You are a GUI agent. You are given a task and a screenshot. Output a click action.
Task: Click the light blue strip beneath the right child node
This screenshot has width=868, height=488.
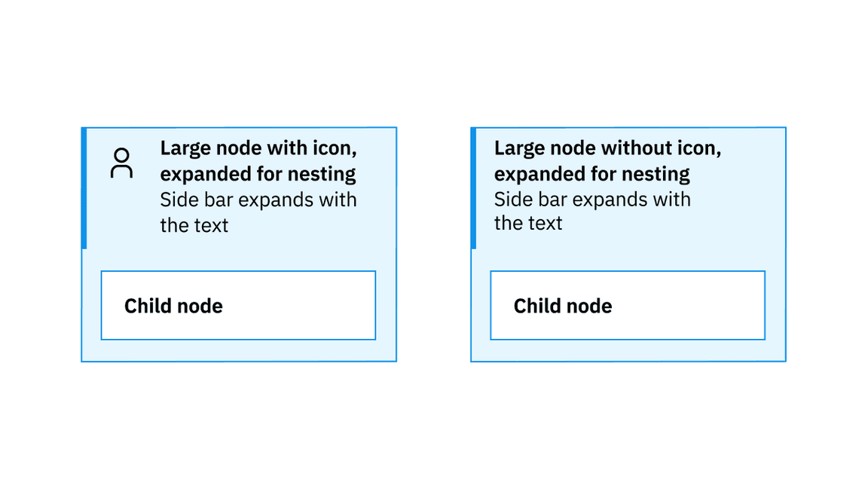pyautogui.click(x=628, y=350)
